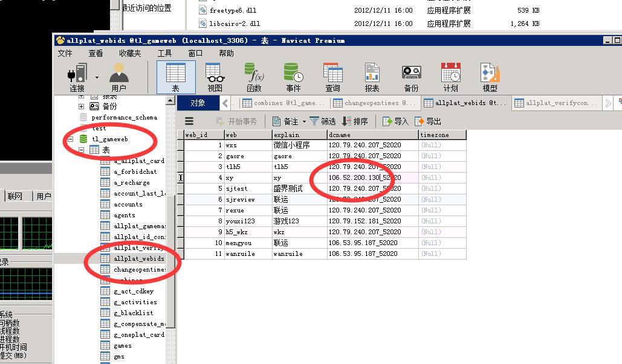Image resolution: width=622 pixels, height=364 pixels.
Task: Open the dropdown arrow beside 连接
Action: [x=97, y=77]
